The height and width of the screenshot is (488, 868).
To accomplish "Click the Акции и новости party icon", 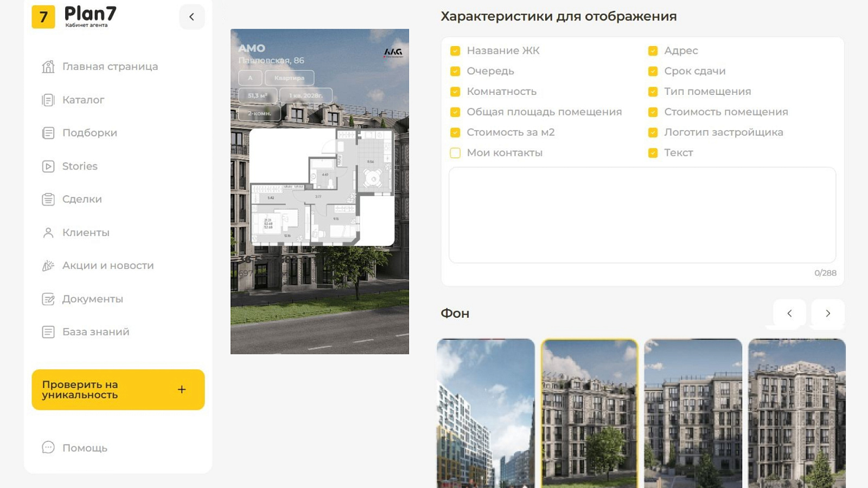I will tap(48, 266).
